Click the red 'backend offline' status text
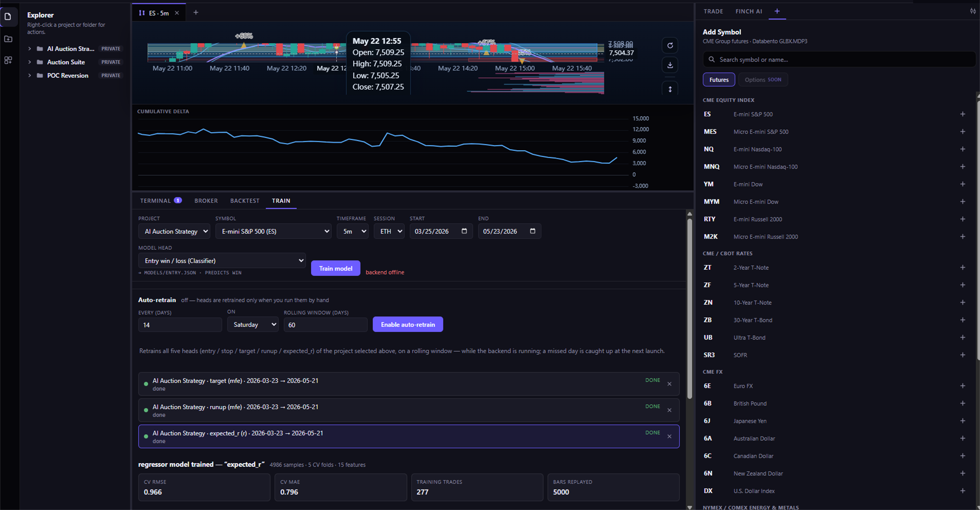The image size is (980, 510). click(x=385, y=272)
